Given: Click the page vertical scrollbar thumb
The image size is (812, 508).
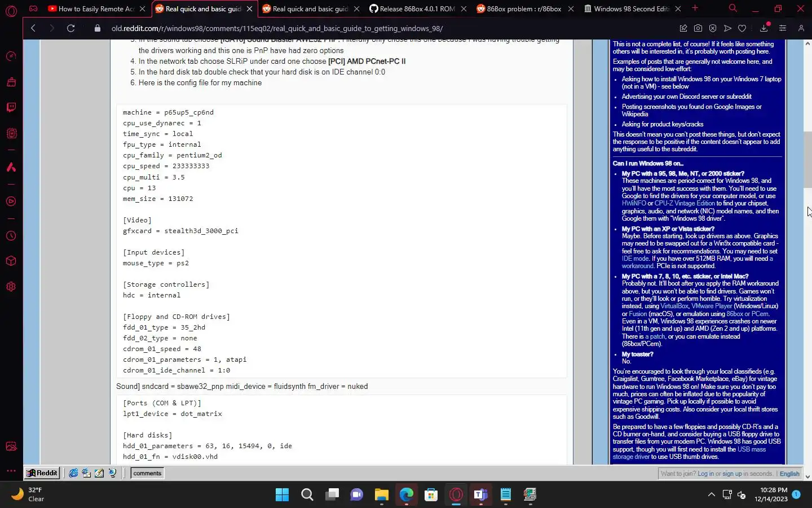Looking at the screenshot, I should [807, 159].
